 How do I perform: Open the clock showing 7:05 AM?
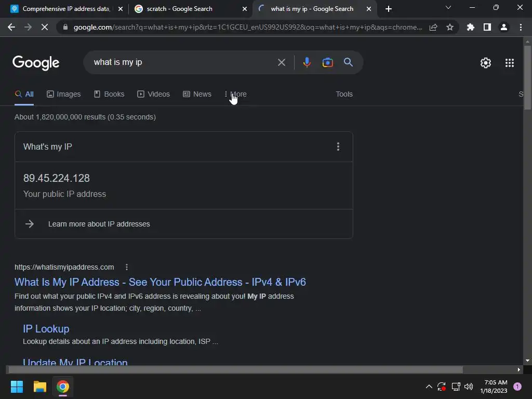click(x=494, y=387)
